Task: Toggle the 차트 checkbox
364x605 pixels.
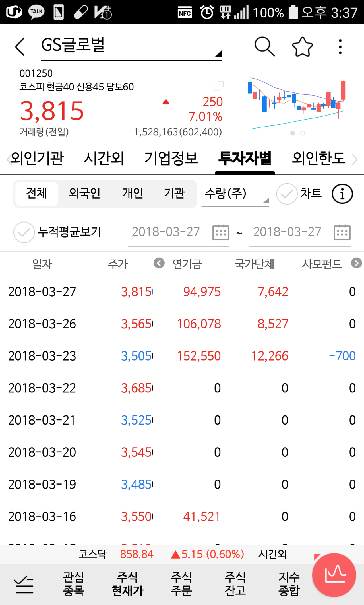Action: coord(287,194)
